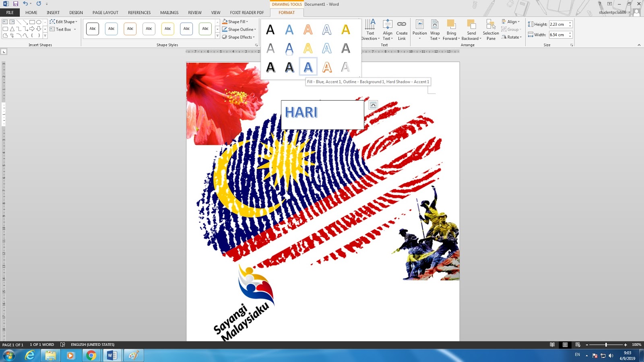
Task: Select the Right Arrow shape
Action: 32,29
